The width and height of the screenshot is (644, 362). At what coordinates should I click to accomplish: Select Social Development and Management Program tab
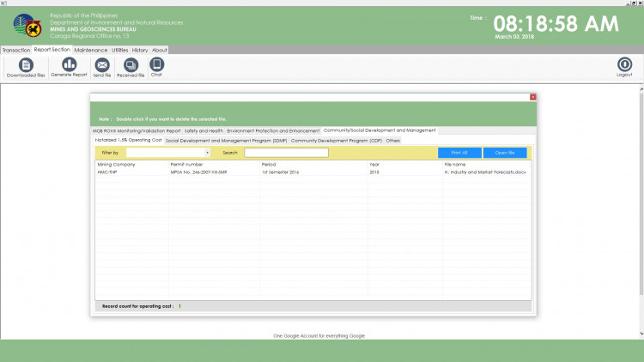[226, 140]
